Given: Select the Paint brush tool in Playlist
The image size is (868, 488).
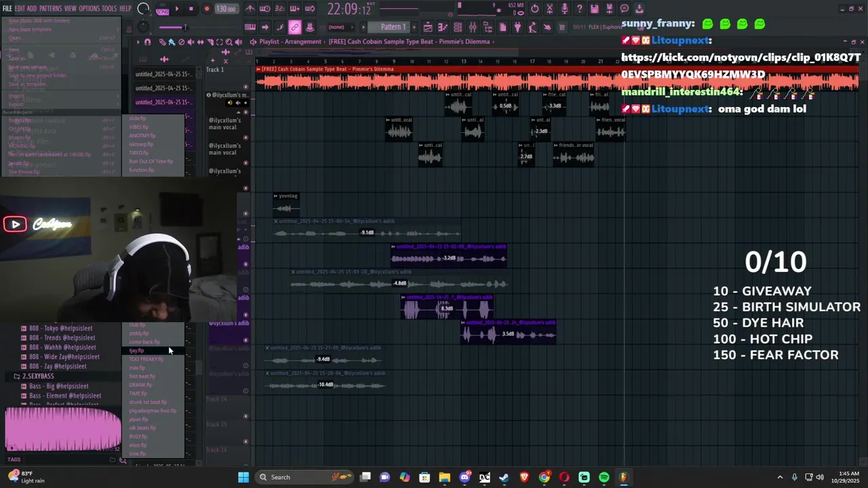Looking at the screenshot, I should pyautogui.click(x=172, y=41).
